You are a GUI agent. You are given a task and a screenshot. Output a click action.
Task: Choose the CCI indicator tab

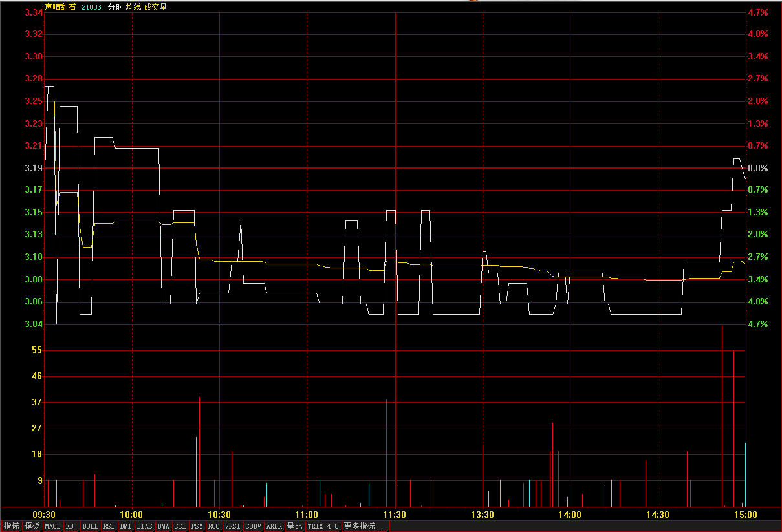point(180,526)
